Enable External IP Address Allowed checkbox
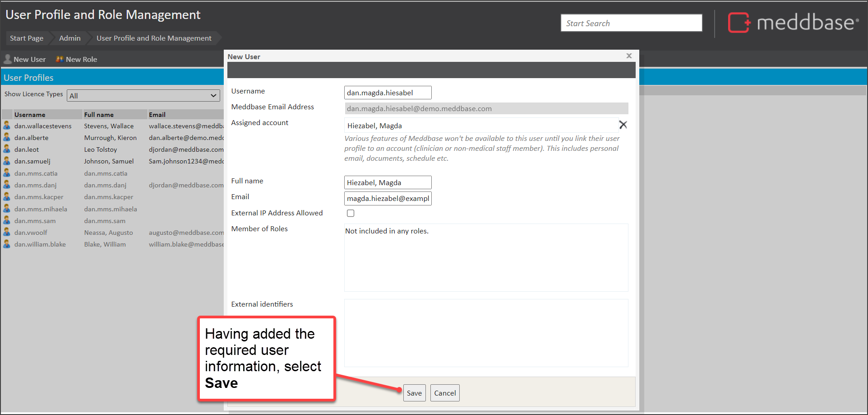Viewport: 868px width, 415px height. 351,213
